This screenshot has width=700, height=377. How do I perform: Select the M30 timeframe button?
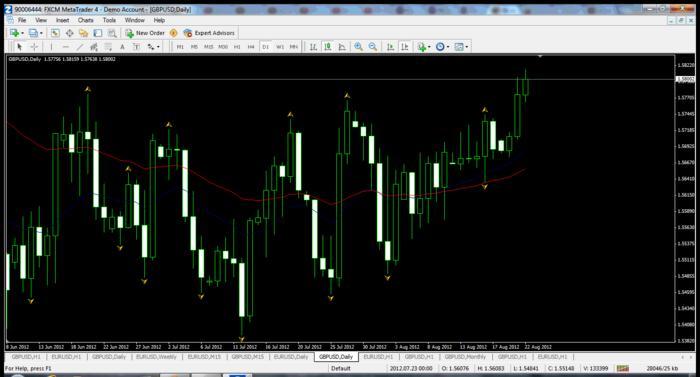[223, 46]
